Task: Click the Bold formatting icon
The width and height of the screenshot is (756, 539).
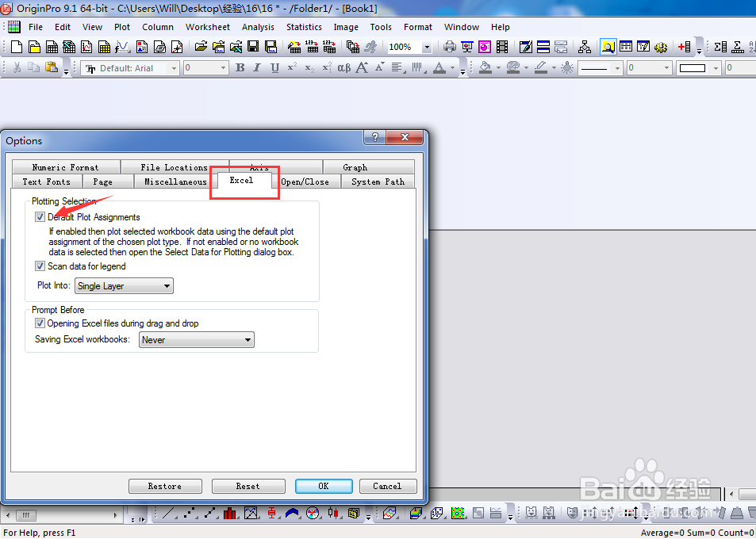Action: click(x=240, y=68)
